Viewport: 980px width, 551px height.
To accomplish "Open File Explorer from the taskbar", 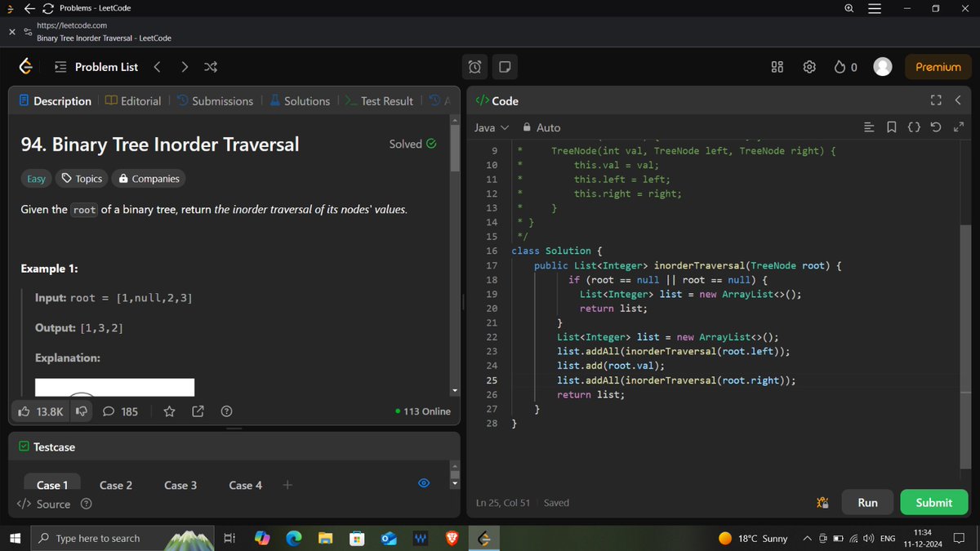I will [325, 539].
